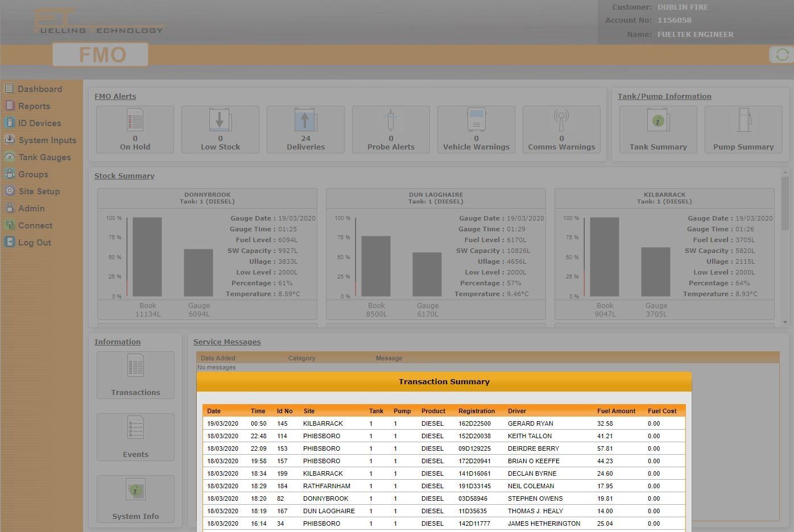
Task: Select the Dun Laoghaire Gauge level bar
Action: click(427, 275)
